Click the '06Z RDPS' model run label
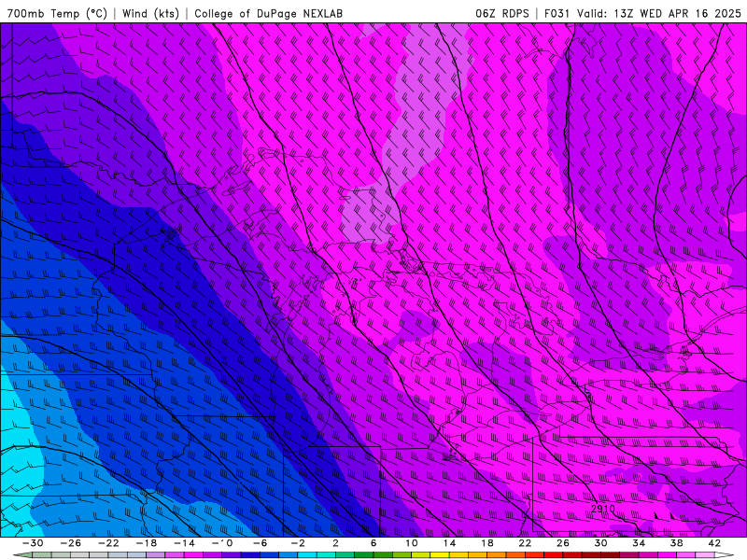 click(502, 13)
